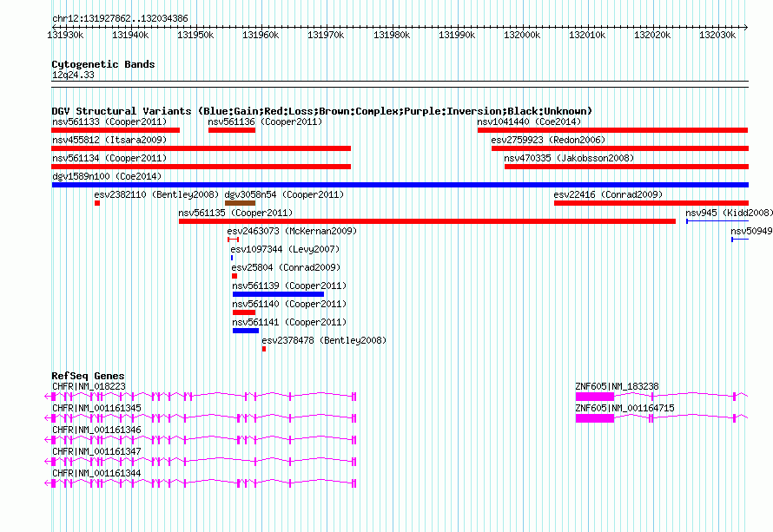Click the nsv945 (Kidd2008) blue line feature
Screen dimensions: 773x532
point(717,221)
